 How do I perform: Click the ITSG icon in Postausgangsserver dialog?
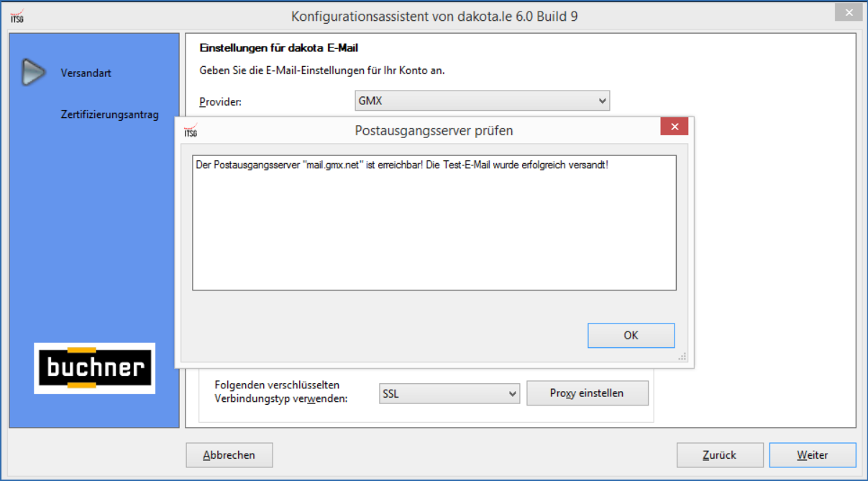(191, 130)
